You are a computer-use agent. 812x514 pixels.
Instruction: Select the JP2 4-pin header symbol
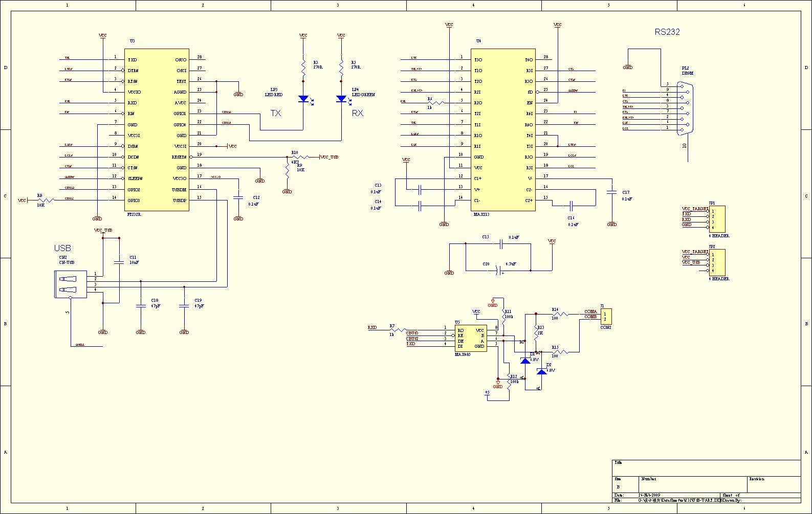pyautogui.click(x=717, y=262)
